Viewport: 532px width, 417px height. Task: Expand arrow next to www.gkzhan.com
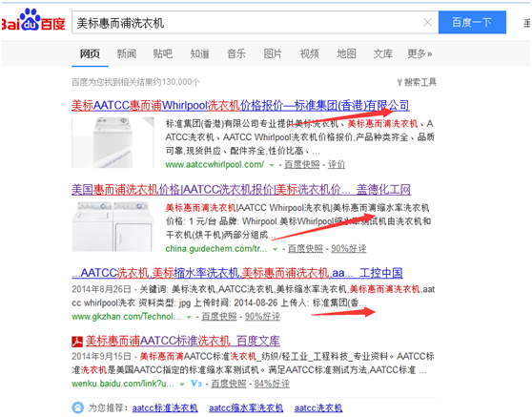click(x=189, y=317)
